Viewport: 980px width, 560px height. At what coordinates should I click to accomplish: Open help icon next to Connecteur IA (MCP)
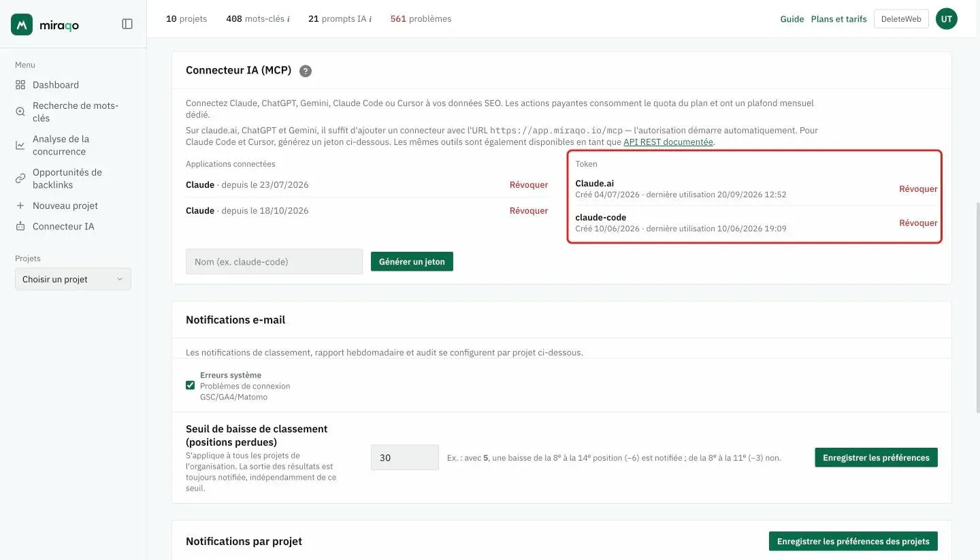[x=306, y=71]
